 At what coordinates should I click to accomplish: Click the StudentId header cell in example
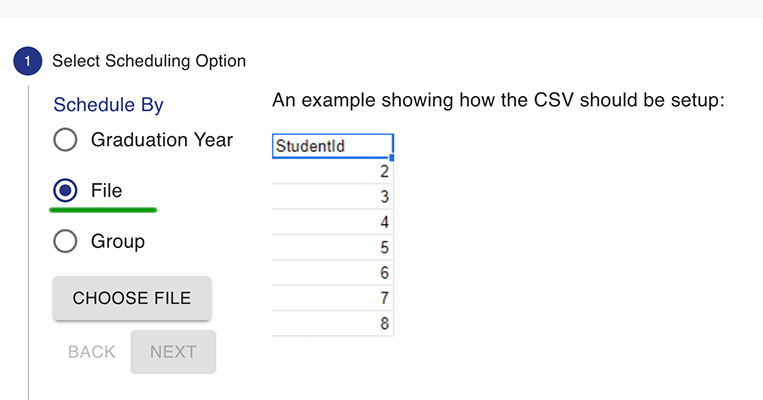pyautogui.click(x=332, y=146)
